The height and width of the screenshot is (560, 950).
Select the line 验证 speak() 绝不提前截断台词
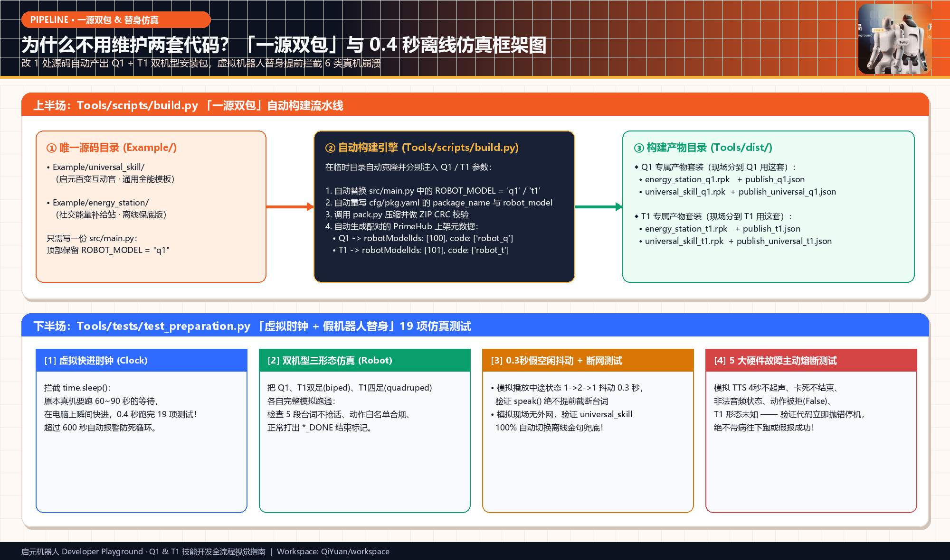coord(552,401)
